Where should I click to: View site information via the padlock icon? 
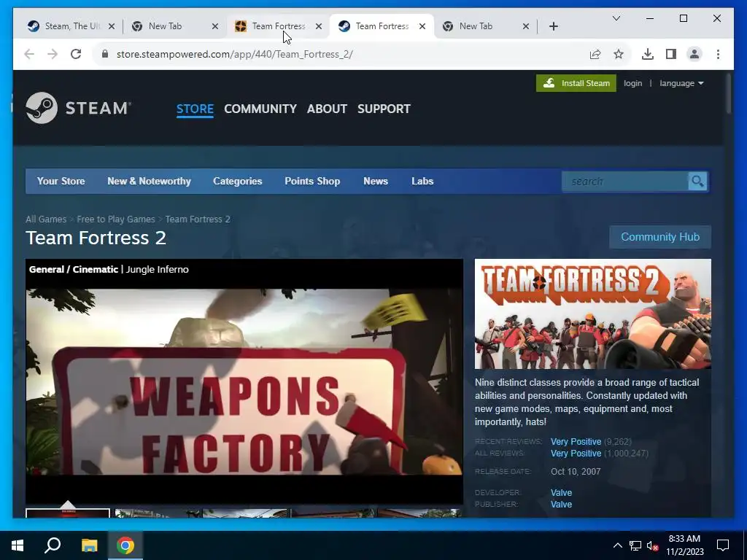tap(105, 54)
